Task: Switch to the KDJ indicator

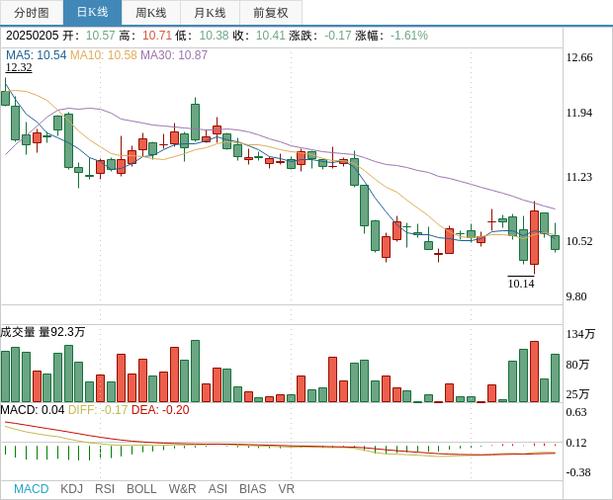Action: tap(71, 489)
